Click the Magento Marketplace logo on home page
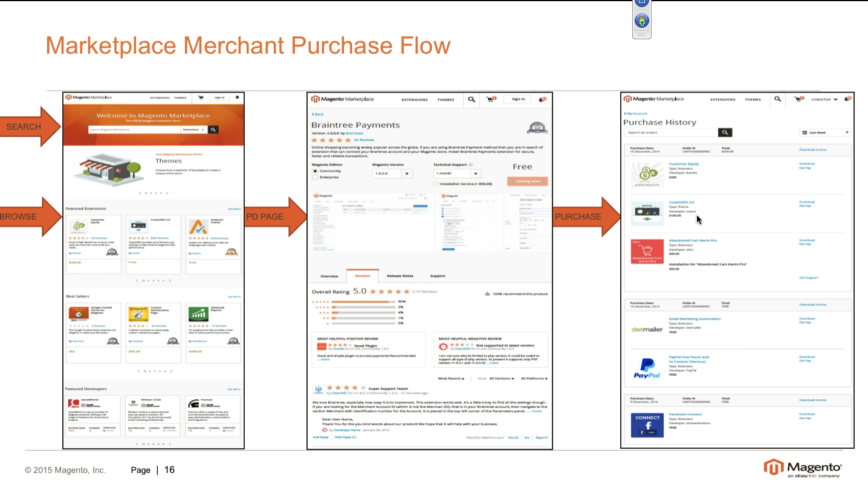The width and height of the screenshot is (868, 488). (x=89, y=97)
